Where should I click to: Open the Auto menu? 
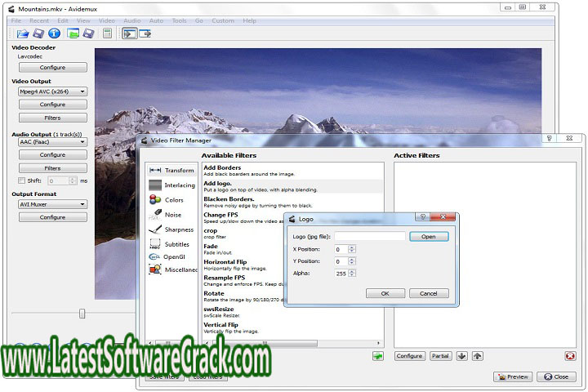pos(156,20)
